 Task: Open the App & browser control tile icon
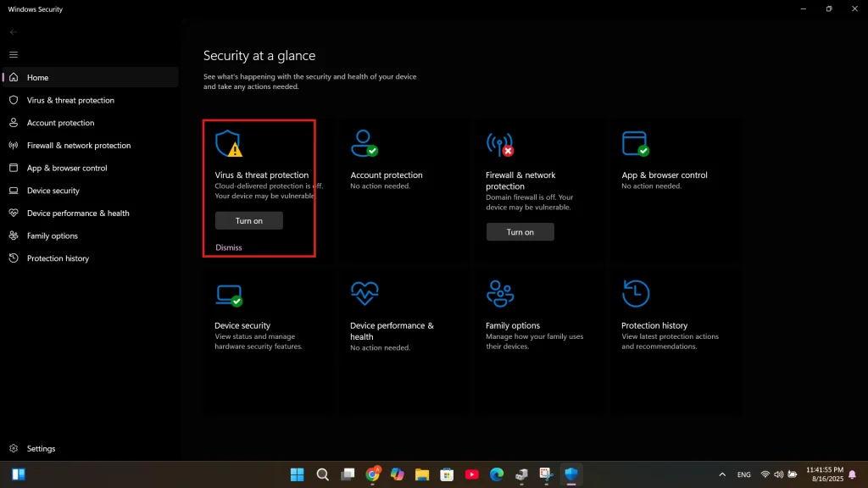635,144
